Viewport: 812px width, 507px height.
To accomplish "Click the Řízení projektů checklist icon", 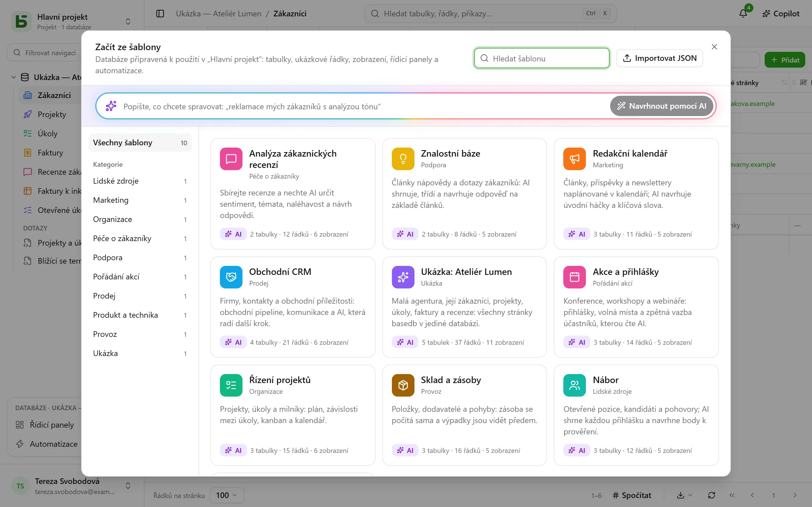I will point(231,385).
